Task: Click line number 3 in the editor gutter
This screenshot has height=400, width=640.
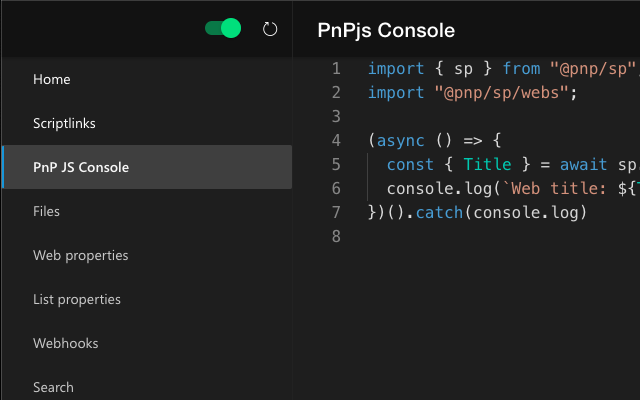Action: [336, 117]
